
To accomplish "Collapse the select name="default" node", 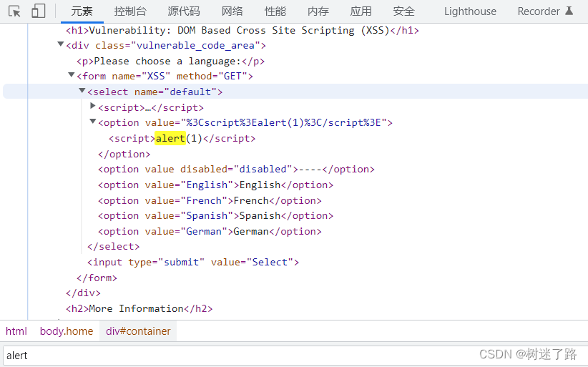I will [x=82, y=91].
